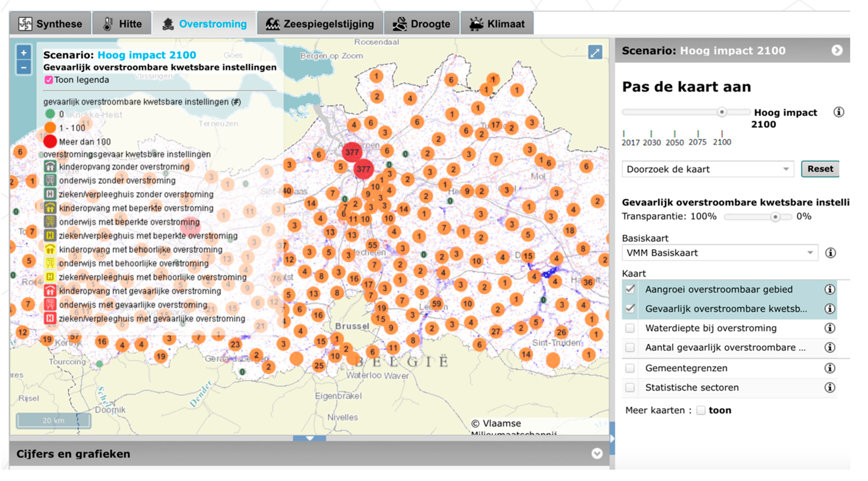The width and height of the screenshot is (868, 481).
Task: Click the Transparantie slider handle
Action: (775, 217)
